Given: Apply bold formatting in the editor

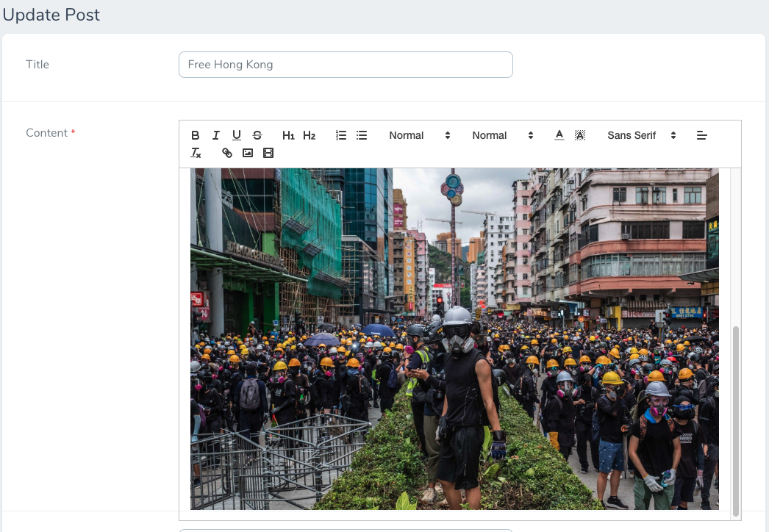Looking at the screenshot, I should pos(195,134).
